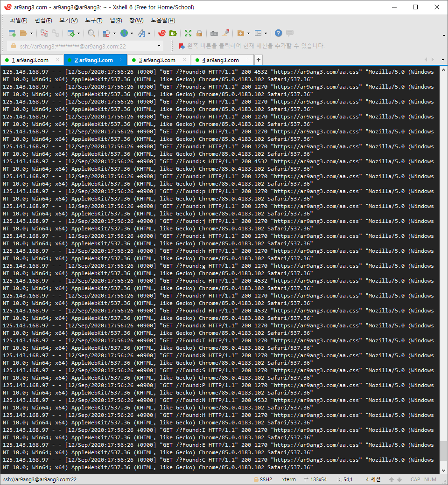This screenshot has width=448, height=485.
Task: Open Help with the blue question icon
Action: coord(278,33)
